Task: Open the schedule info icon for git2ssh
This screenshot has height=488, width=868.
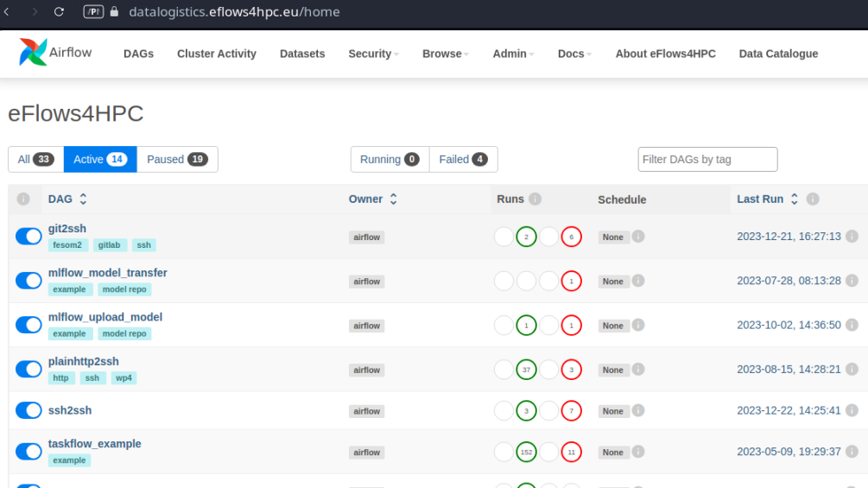Action: pos(638,237)
